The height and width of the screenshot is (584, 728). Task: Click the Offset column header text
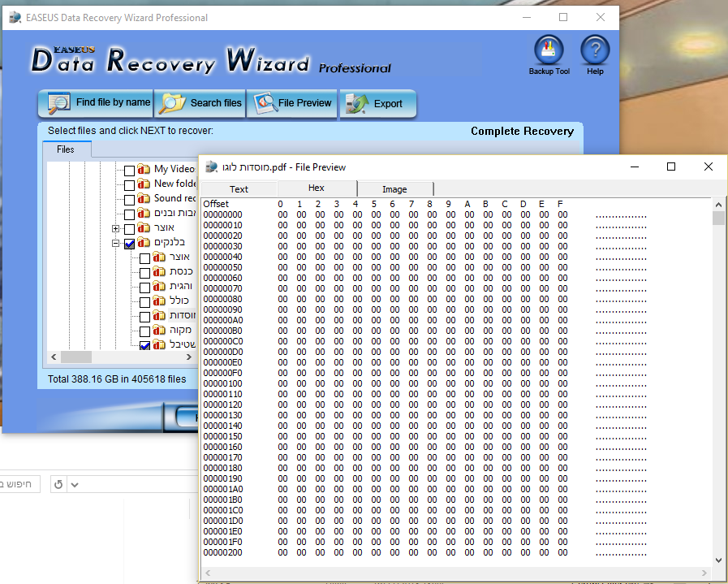coord(216,204)
